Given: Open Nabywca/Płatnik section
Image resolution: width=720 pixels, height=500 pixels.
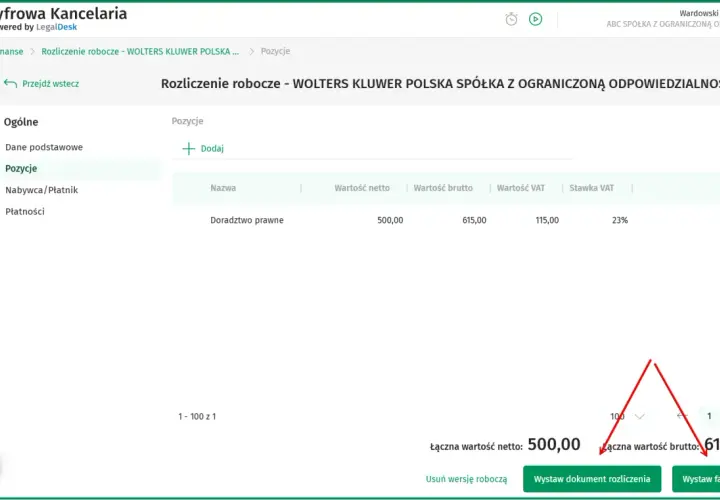Looking at the screenshot, I should [x=42, y=190].
